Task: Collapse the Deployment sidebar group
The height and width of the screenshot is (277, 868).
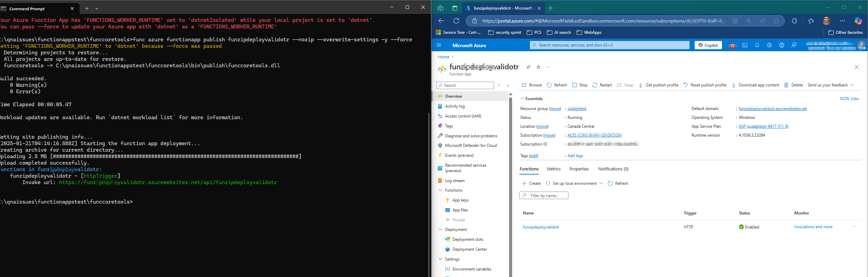Action: click(440, 230)
